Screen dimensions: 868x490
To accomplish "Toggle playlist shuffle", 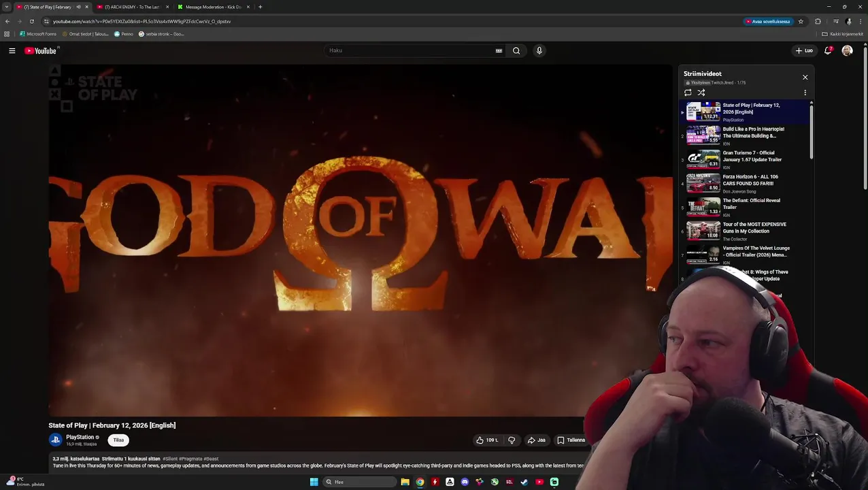I will tap(701, 93).
